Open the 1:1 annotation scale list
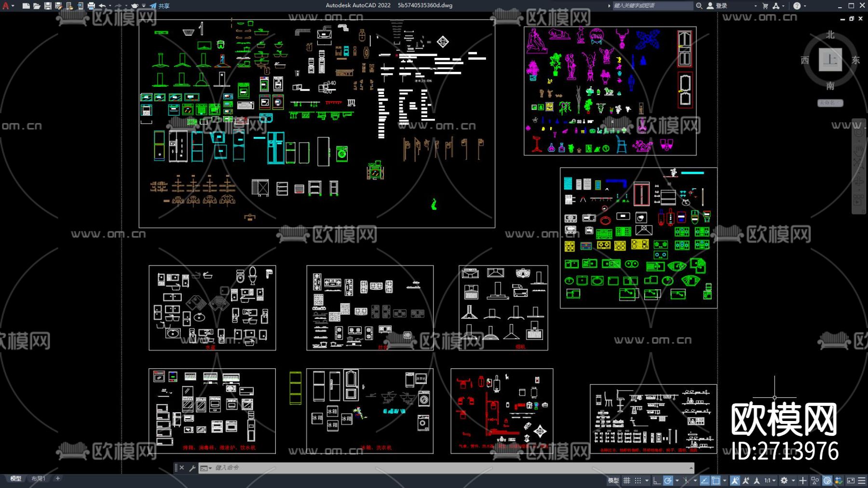The image size is (868, 488). click(x=770, y=480)
